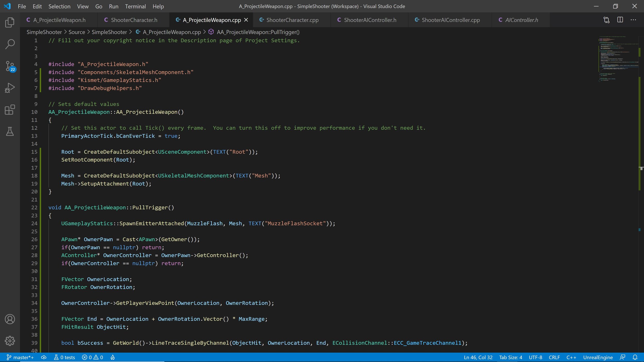This screenshot has width=644, height=362.
Task: Switch to the AIController.h tab
Action: [x=521, y=20]
